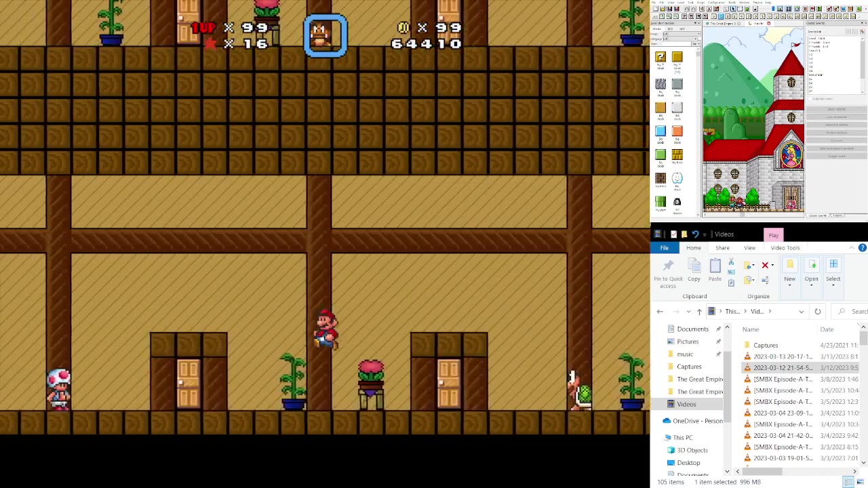Pick the smiling cloud block in editor palette
868x488 pixels.
click(677, 178)
